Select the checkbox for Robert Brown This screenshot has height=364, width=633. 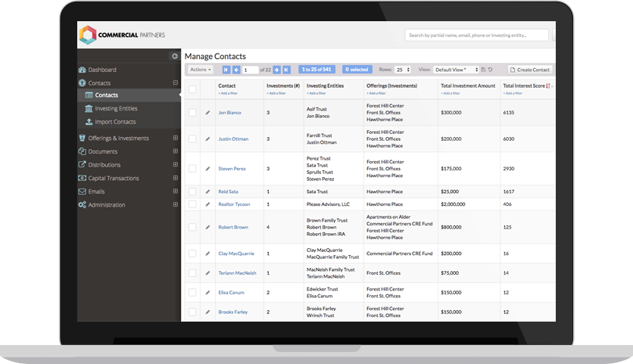tap(192, 227)
